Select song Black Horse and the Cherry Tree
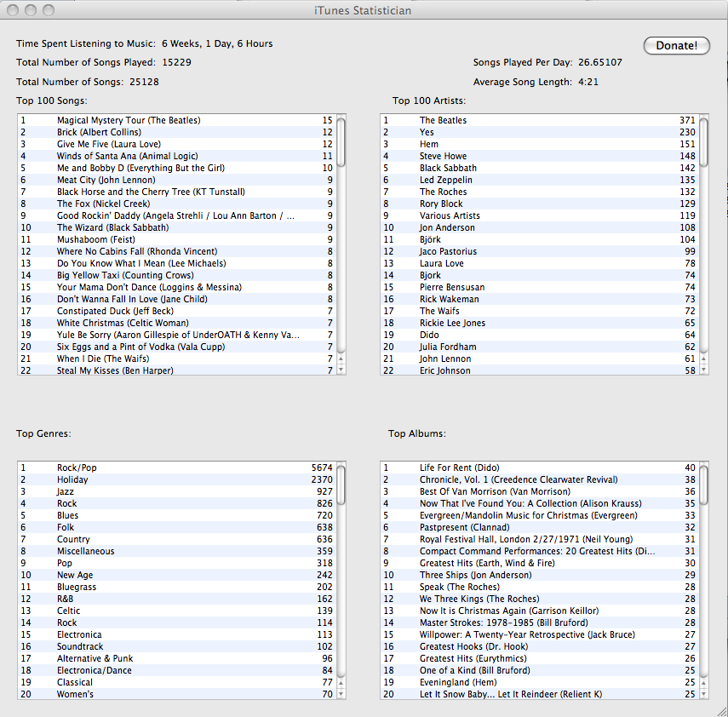The width and height of the screenshot is (728, 717). coord(177,192)
